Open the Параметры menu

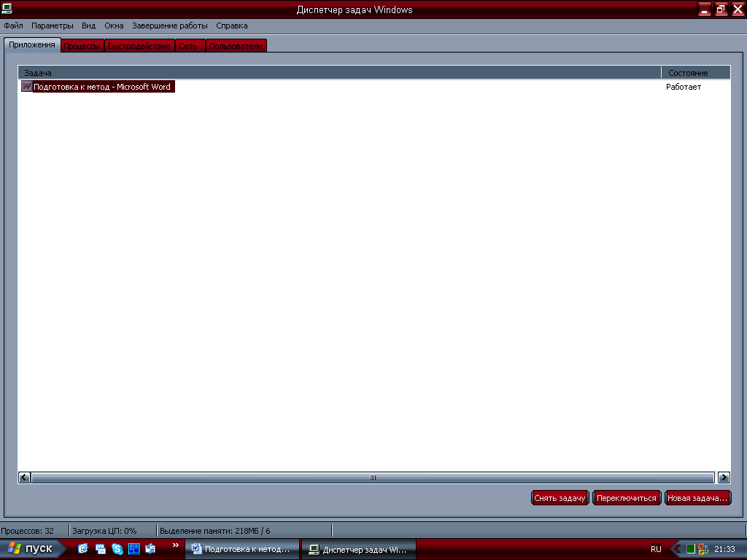pos(53,26)
